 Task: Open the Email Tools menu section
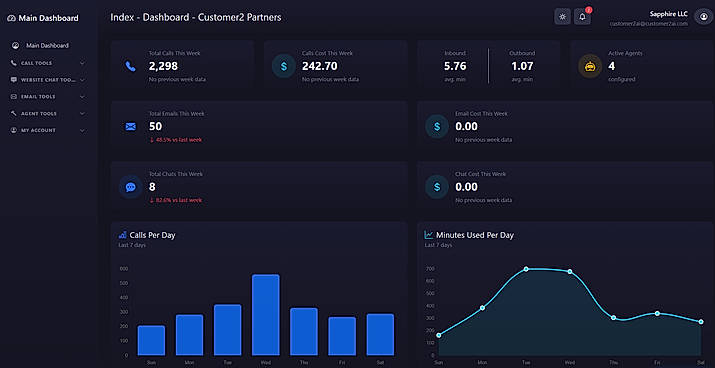coord(47,97)
